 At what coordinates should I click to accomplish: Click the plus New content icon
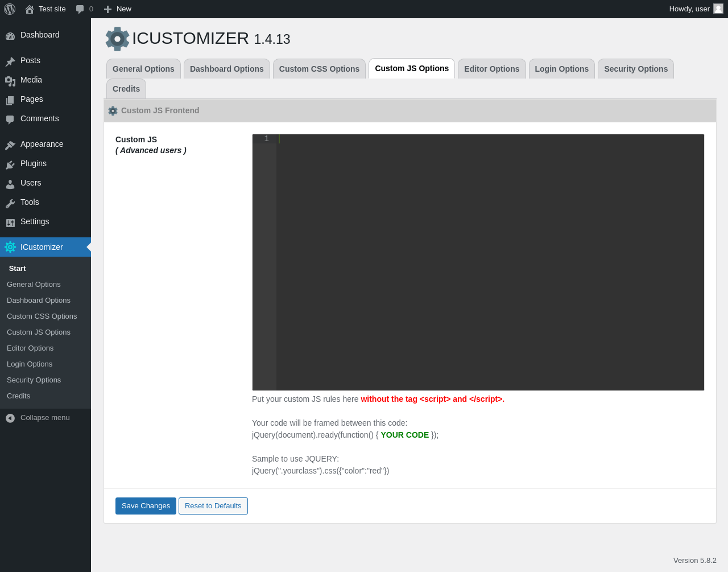pyautogui.click(x=107, y=9)
